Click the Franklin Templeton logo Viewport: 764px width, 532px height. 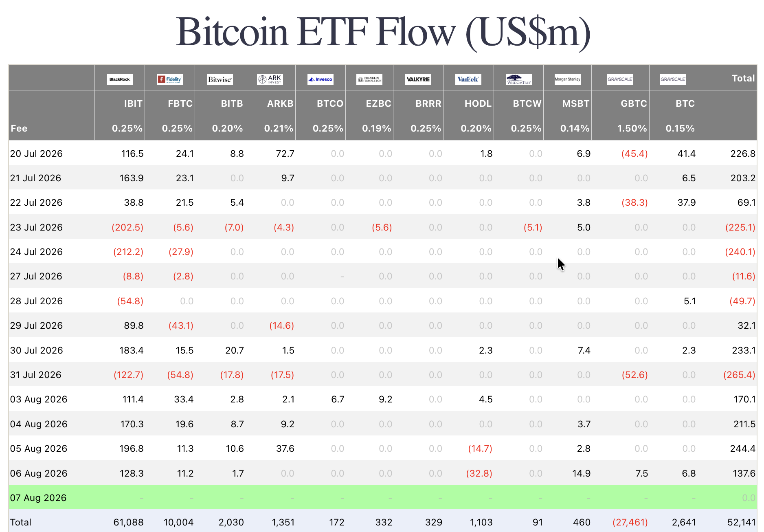[369, 79]
